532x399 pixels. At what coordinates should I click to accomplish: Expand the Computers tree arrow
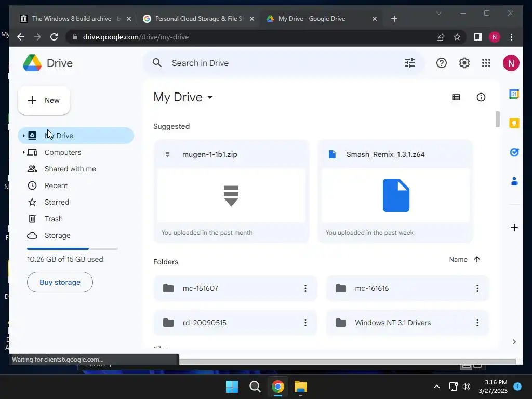(24, 152)
